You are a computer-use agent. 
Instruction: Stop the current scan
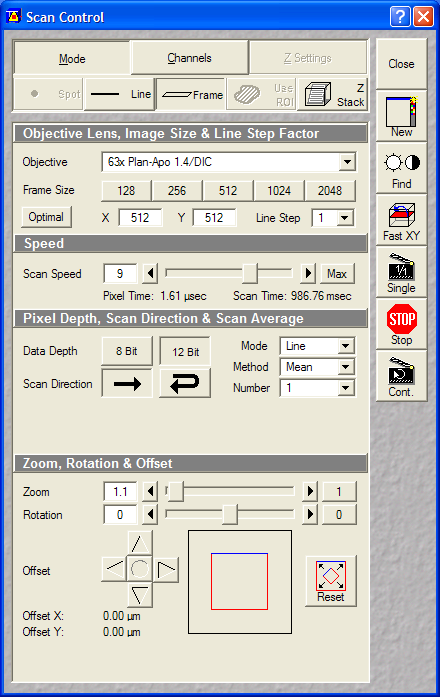[x=401, y=324]
